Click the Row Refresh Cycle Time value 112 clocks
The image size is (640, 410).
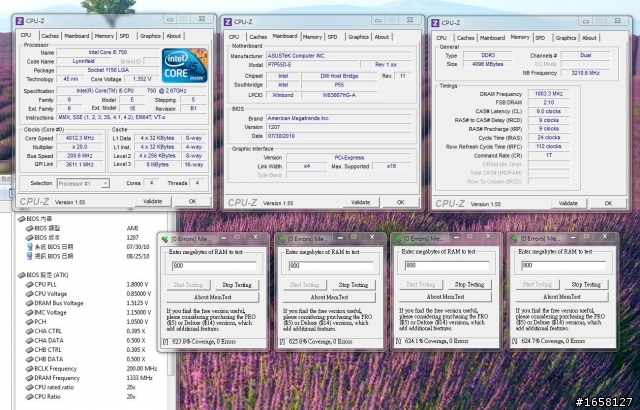pos(549,146)
